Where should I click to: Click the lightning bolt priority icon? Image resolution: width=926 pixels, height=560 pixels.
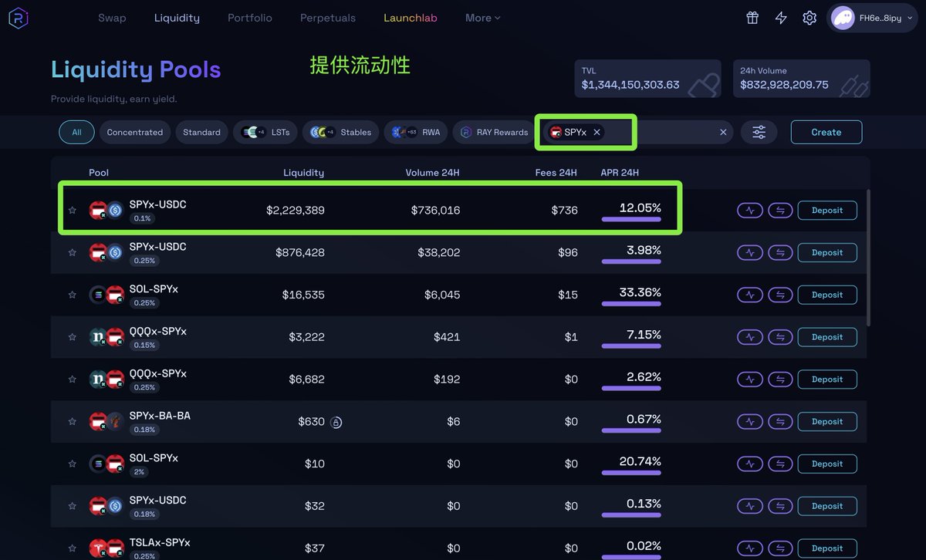[x=781, y=18]
